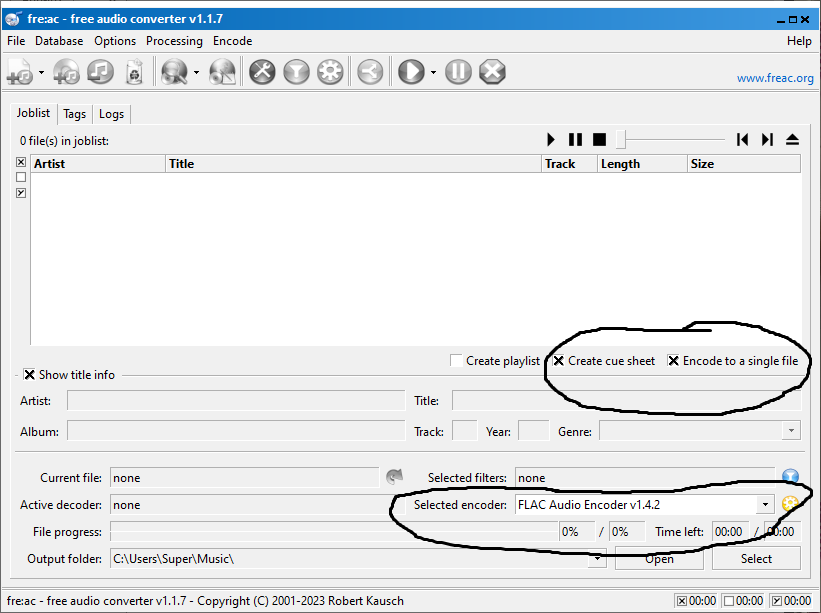Expand the database query dropdown arrow
The image size is (821, 613).
(x=196, y=72)
